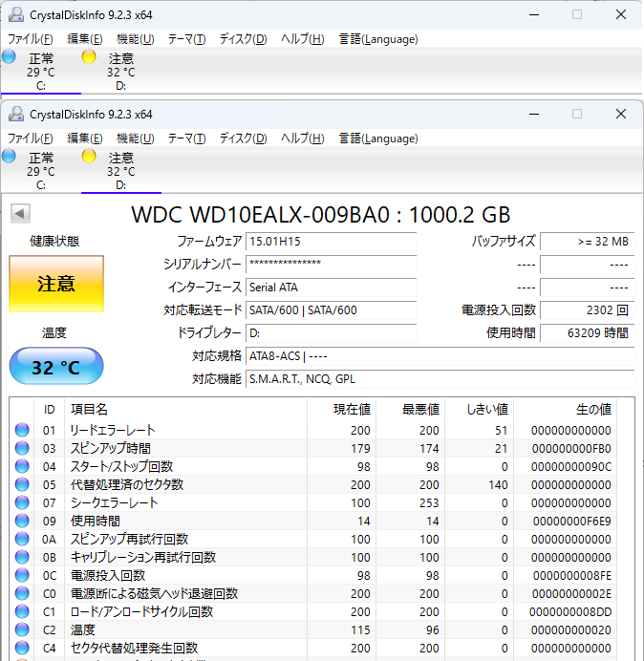Click the 項目名 column header
Screen dimensions: 644x661
186,409
